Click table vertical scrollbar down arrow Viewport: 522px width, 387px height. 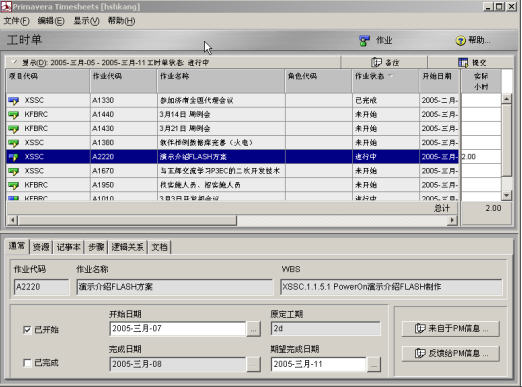[506, 195]
